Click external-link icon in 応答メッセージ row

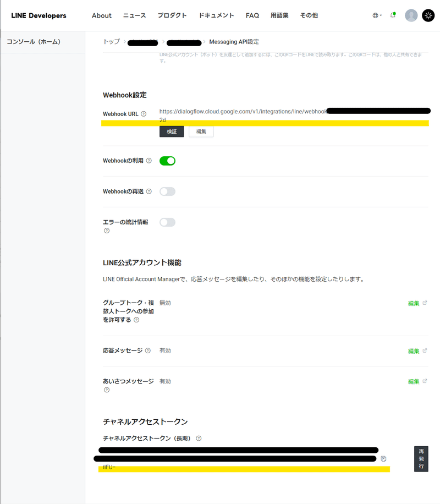(425, 350)
